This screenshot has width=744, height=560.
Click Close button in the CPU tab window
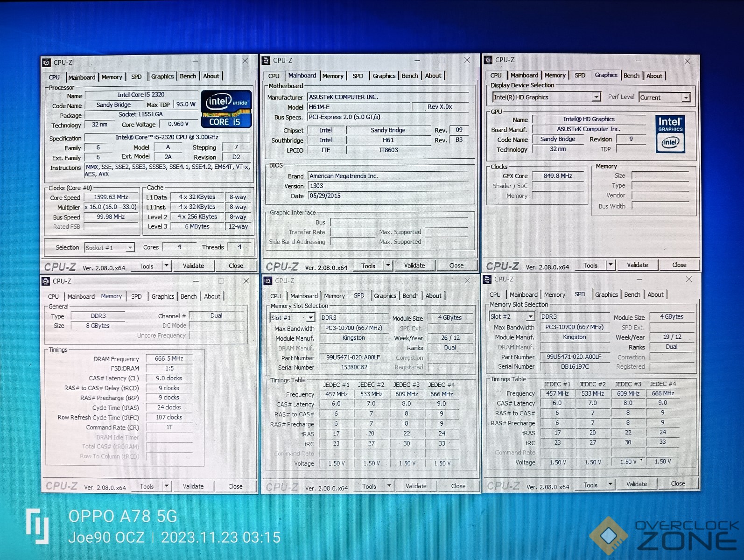[x=236, y=266]
